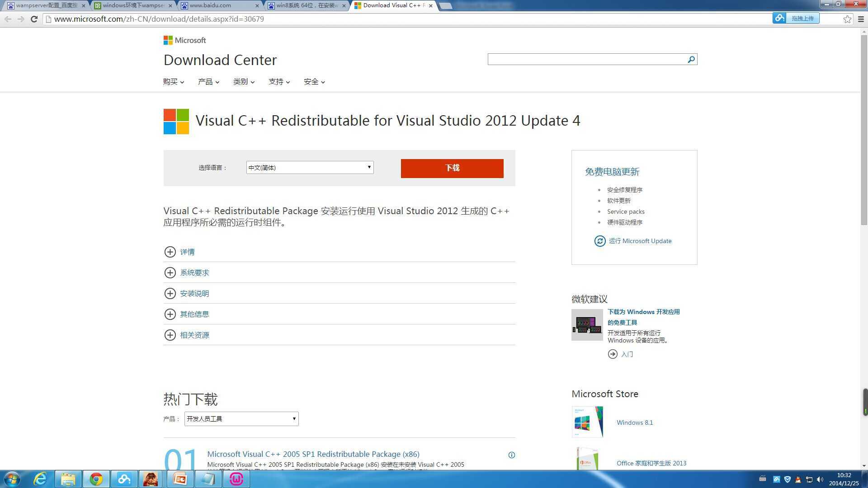868x488 pixels.
Task: Click the info icon next to the 2005 SP1 package
Action: [x=511, y=455]
